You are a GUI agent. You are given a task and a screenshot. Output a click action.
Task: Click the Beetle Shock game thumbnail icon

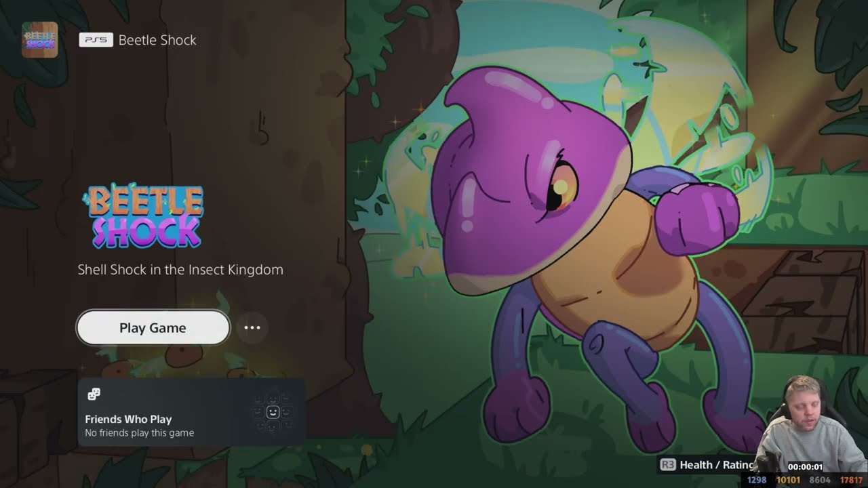tap(40, 39)
